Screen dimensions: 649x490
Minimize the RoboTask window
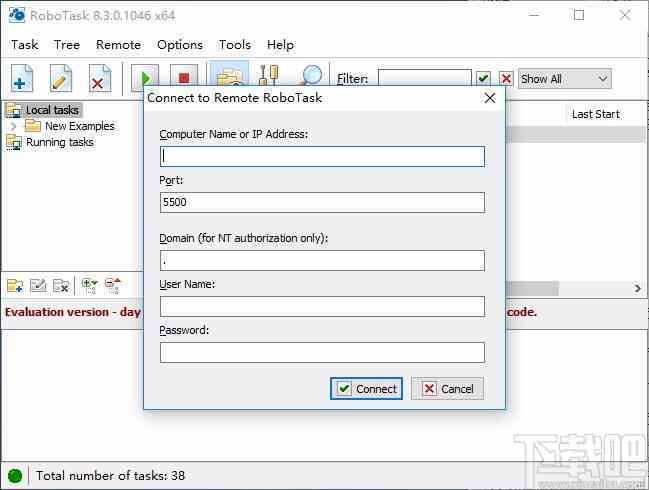pos(534,15)
